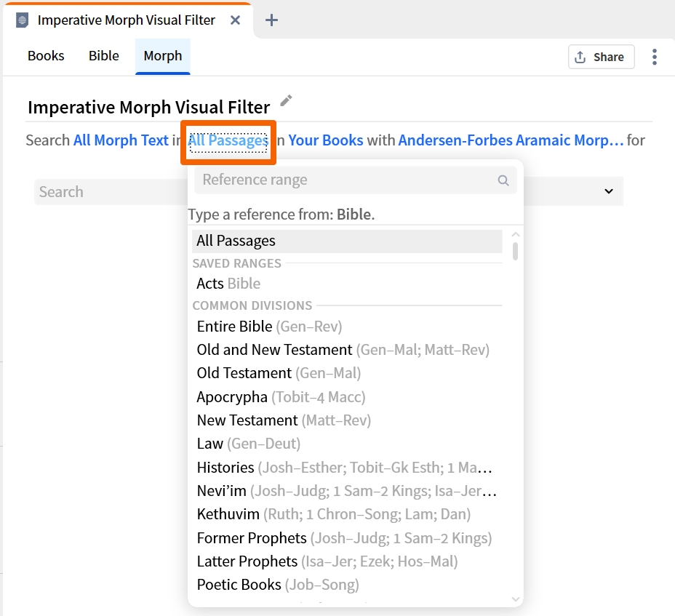
Task: Click the document icon on the tab
Action: coord(22,20)
